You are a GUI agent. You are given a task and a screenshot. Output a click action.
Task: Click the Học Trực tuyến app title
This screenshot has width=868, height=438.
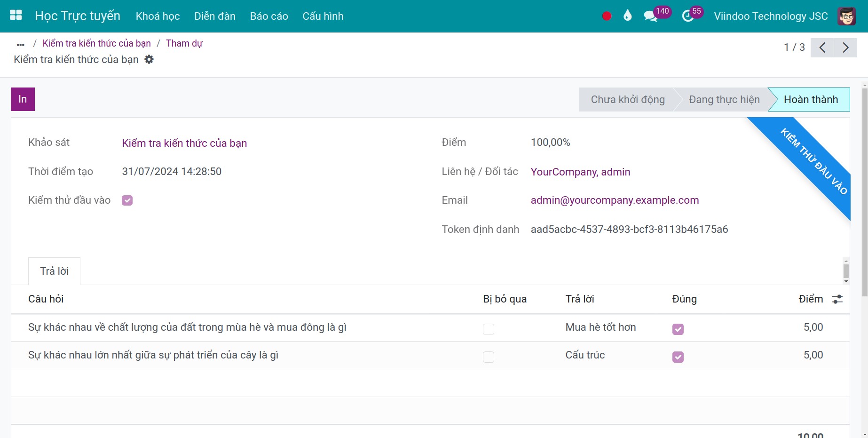78,16
